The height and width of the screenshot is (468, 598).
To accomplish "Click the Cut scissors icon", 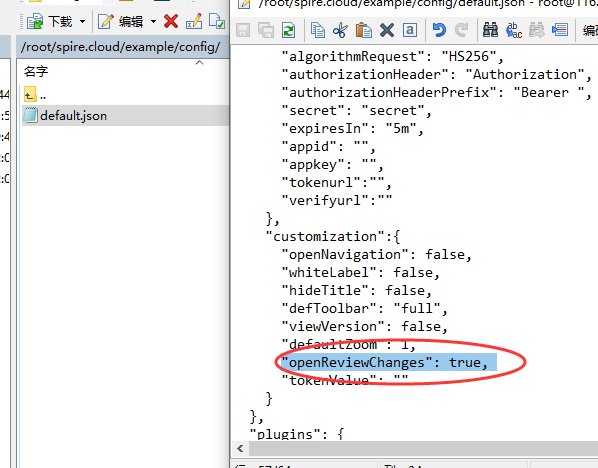I will tap(340, 30).
